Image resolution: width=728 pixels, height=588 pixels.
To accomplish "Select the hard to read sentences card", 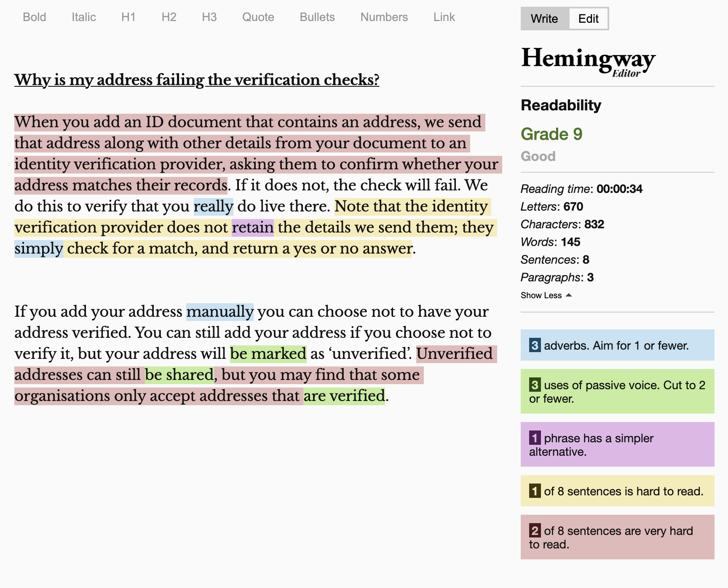I will pos(618,491).
